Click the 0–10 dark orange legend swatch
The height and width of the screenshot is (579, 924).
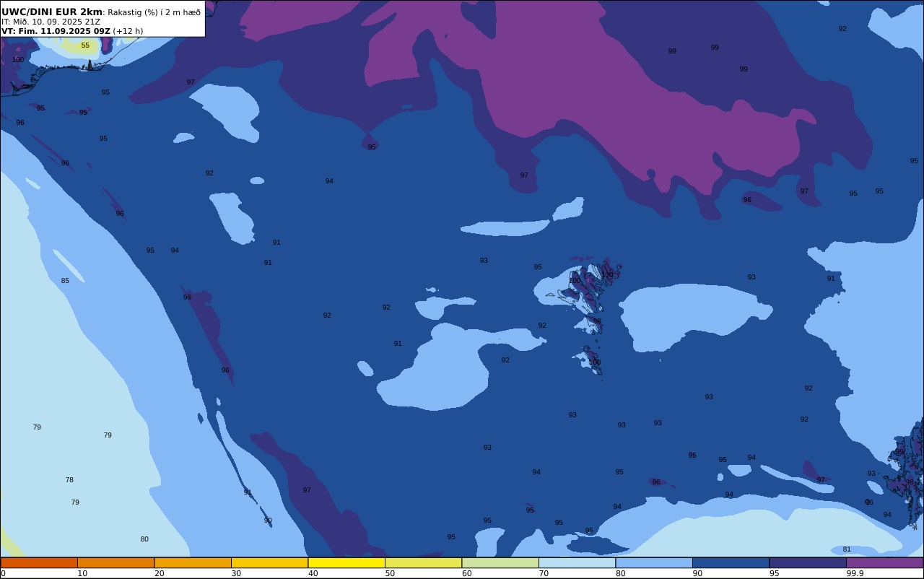point(39,562)
